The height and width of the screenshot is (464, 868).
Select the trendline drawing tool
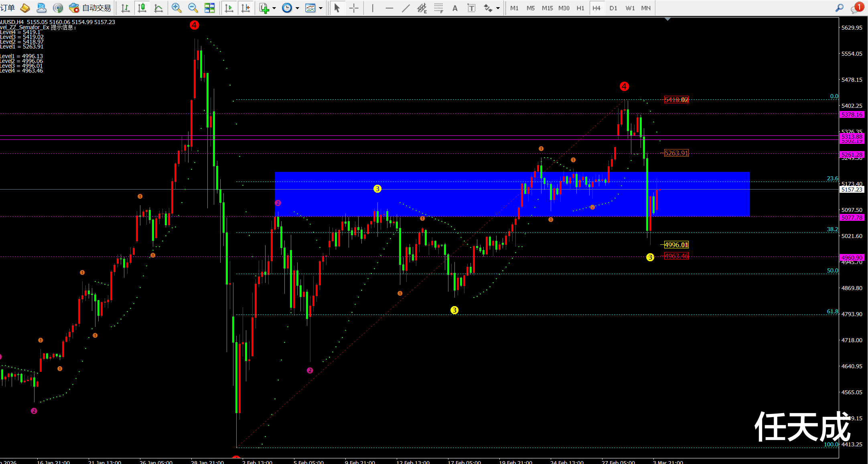pyautogui.click(x=406, y=8)
